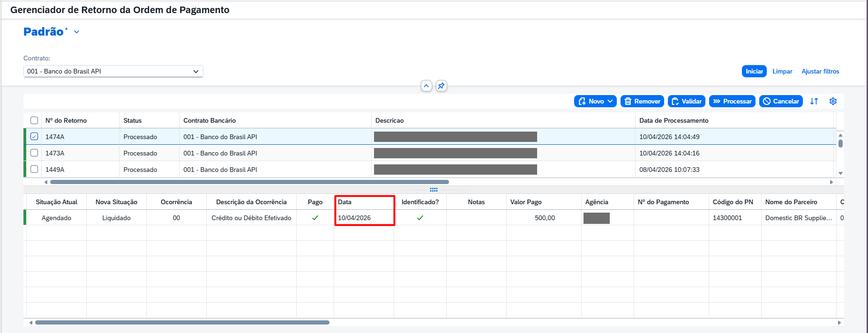Click the Iniciar button
This screenshot has width=868, height=333.
tap(754, 71)
